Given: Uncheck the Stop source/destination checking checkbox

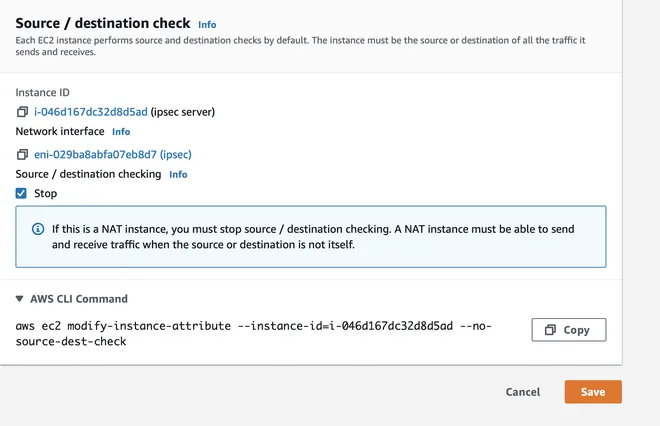Looking at the screenshot, I should coord(21,193).
